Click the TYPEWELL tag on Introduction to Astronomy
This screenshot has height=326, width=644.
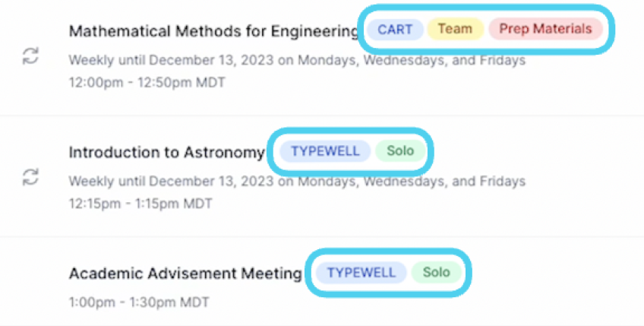coord(324,150)
